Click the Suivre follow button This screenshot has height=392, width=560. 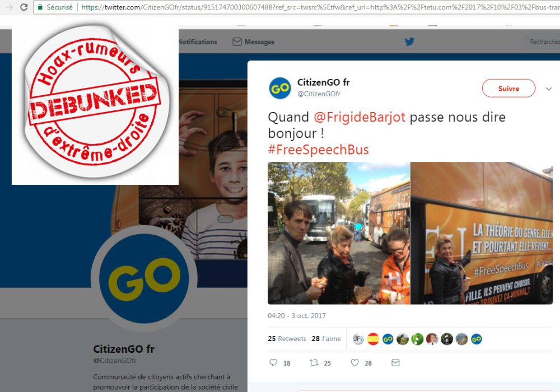click(x=508, y=88)
